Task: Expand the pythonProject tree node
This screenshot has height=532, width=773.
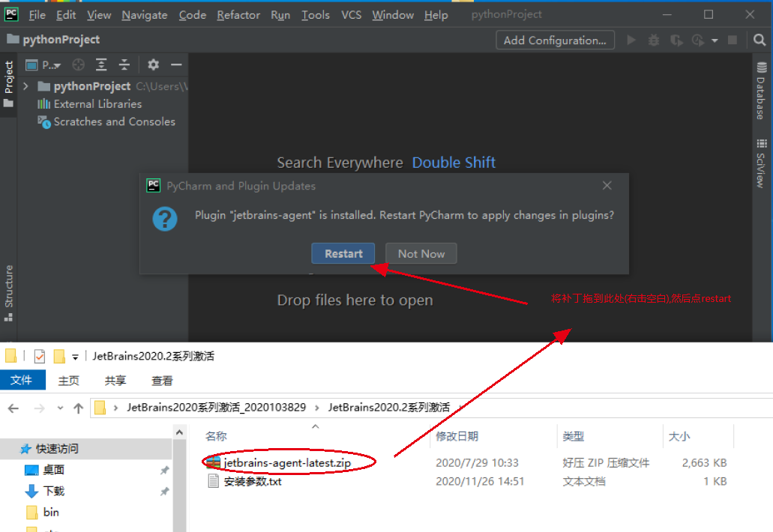Action: [x=26, y=86]
